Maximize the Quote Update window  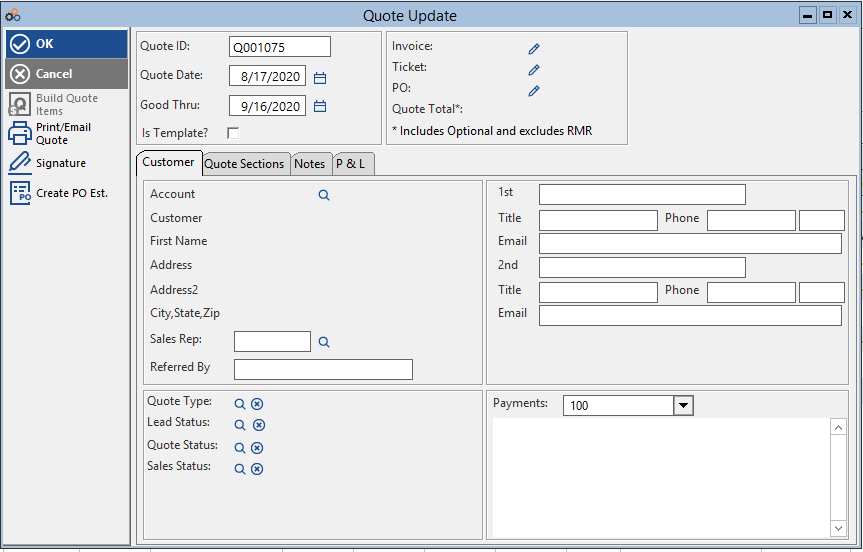827,15
